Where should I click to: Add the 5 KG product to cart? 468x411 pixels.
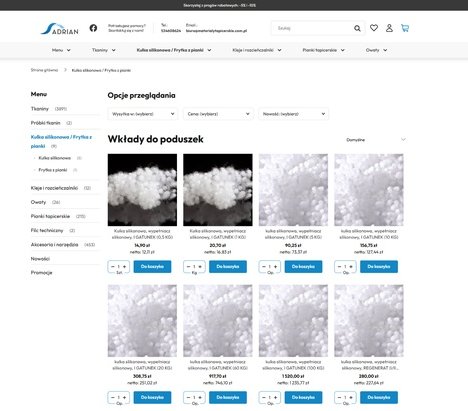tap(303, 267)
